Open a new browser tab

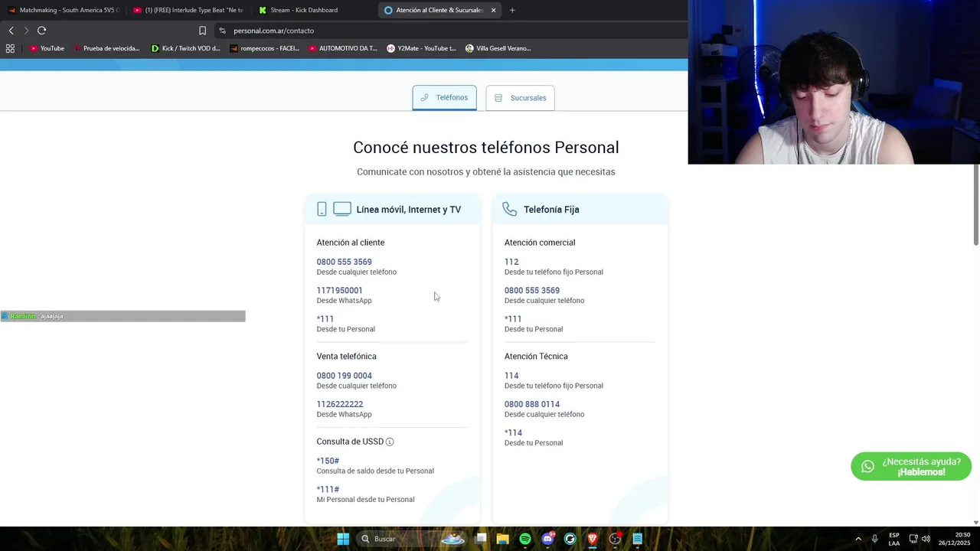click(512, 10)
